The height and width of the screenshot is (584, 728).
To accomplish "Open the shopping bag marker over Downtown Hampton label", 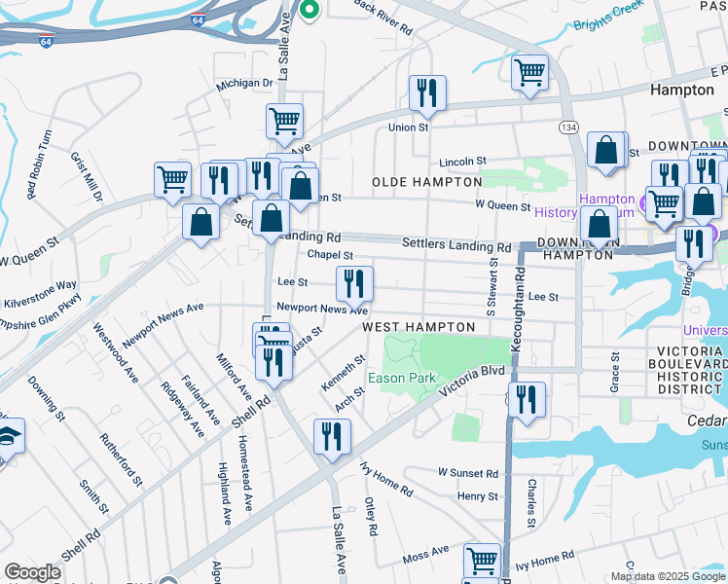I will point(599,228).
